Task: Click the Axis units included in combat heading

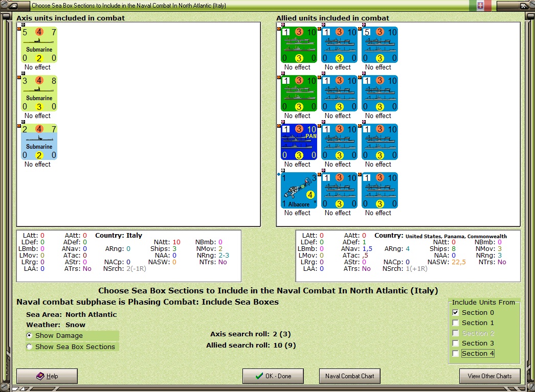Action: pyautogui.click(x=71, y=18)
